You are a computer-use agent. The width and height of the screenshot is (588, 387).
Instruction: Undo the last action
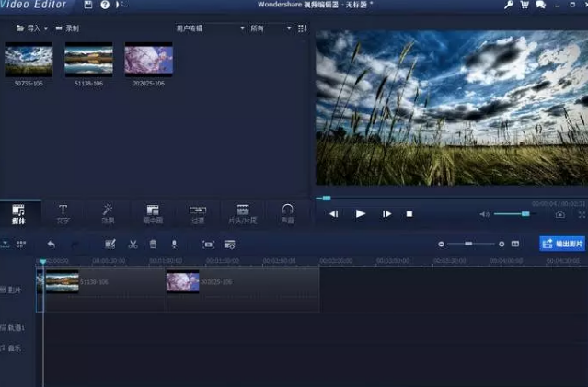52,245
